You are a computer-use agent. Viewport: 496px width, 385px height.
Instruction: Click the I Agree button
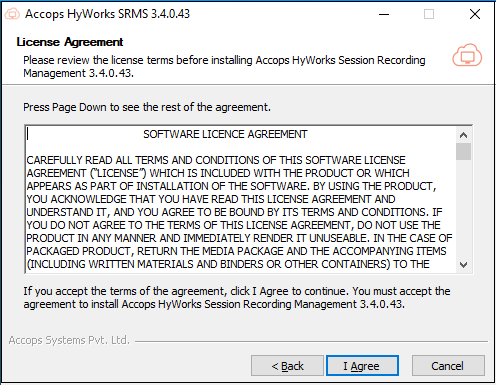[362, 366]
